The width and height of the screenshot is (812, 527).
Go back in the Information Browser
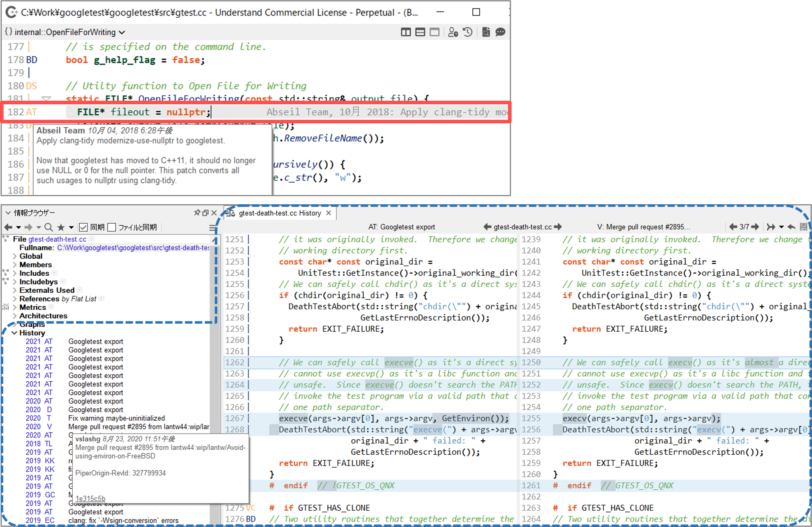[x=8, y=227]
